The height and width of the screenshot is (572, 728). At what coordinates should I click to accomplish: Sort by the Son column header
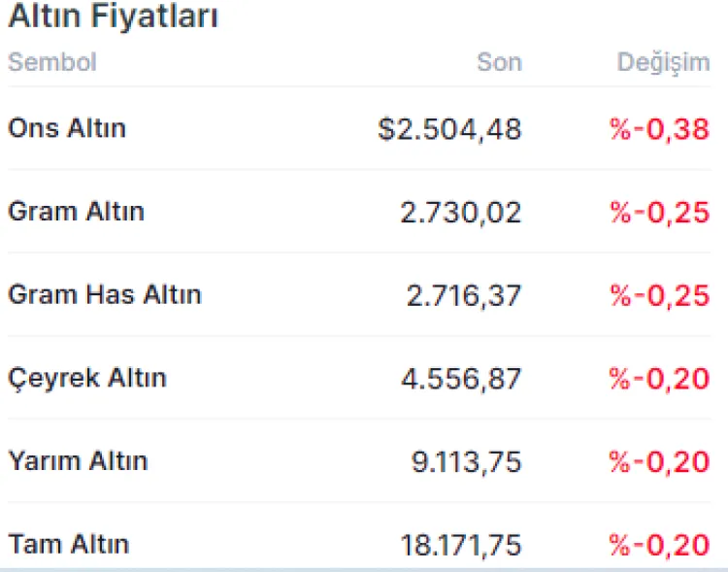(499, 62)
